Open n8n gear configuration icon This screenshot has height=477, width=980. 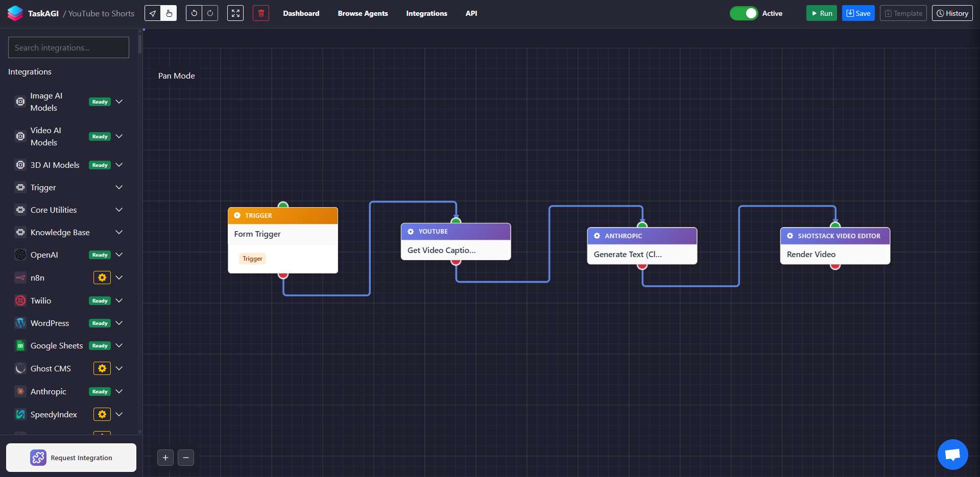[x=102, y=278]
